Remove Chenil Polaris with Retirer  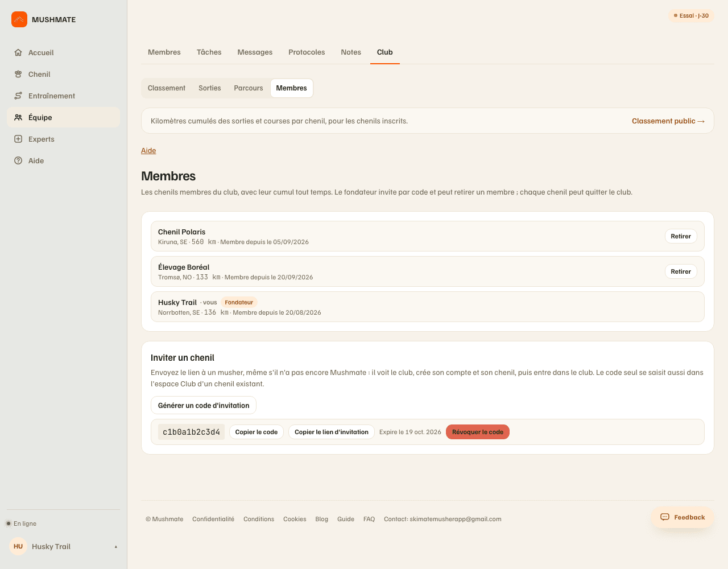[681, 236]
